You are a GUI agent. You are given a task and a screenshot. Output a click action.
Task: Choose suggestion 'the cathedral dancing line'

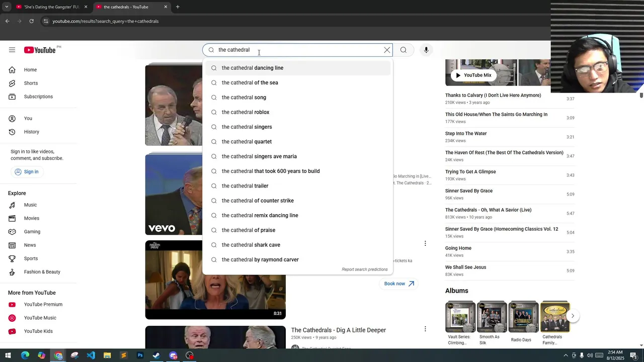click(297, 68)
